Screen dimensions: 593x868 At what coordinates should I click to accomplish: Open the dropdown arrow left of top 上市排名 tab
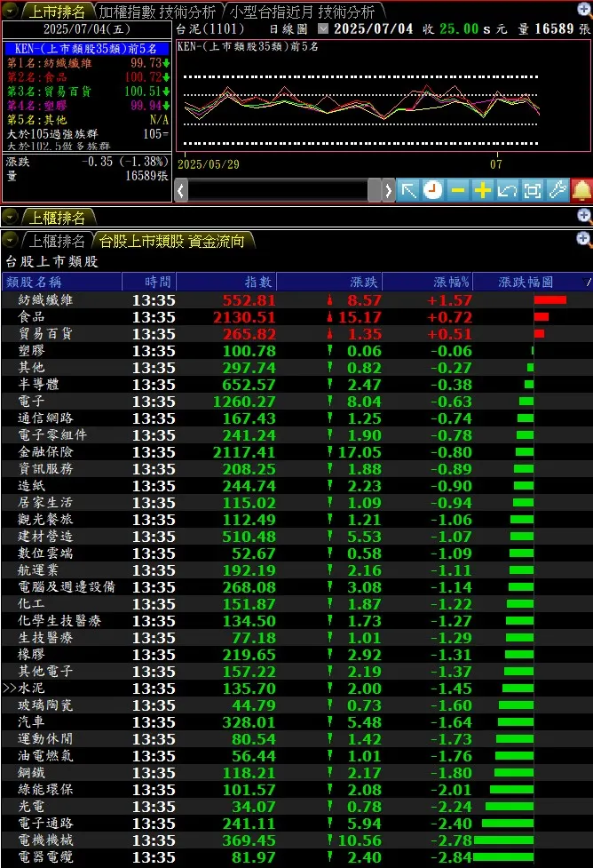coord(10,11)
